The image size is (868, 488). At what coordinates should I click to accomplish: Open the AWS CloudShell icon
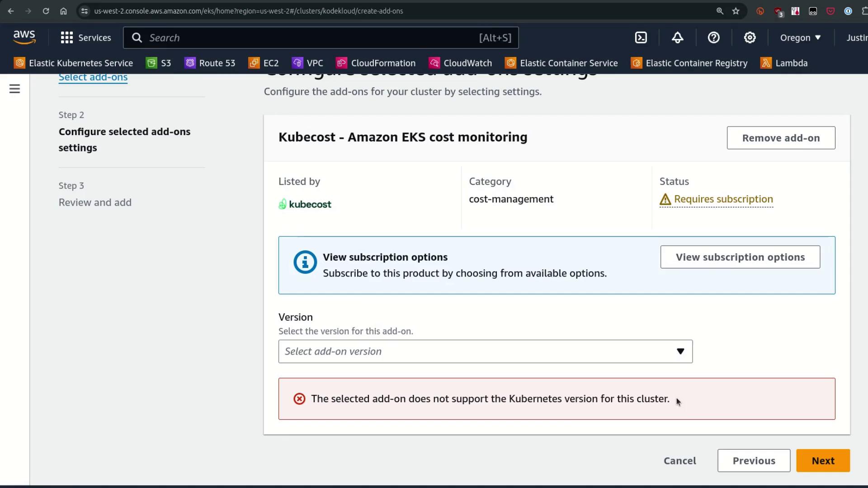tap(641, 38)
